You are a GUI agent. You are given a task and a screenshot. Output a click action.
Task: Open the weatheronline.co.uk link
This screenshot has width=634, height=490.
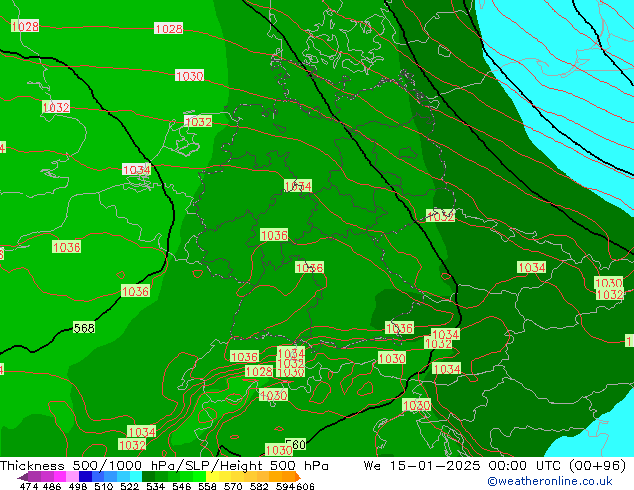pos(550,481)
